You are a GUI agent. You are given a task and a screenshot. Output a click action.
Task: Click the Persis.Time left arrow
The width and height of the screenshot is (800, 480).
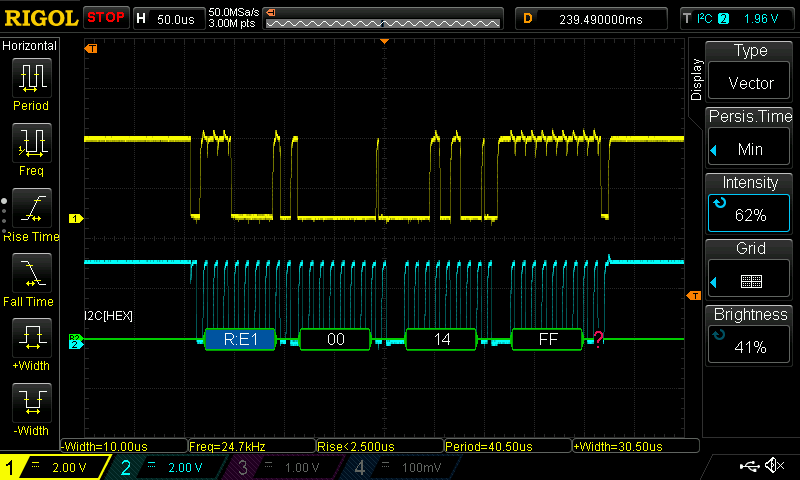pos(714,150)
